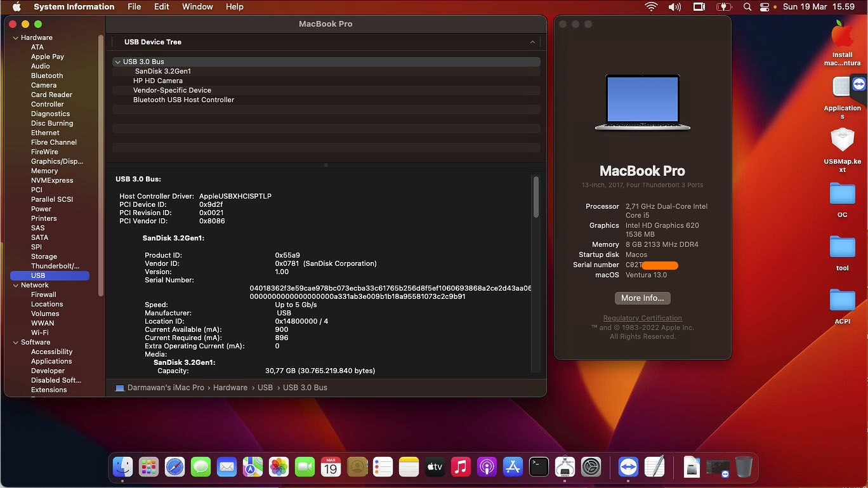
Task: Open Control Center in menu bar
Action: (765, 7)
